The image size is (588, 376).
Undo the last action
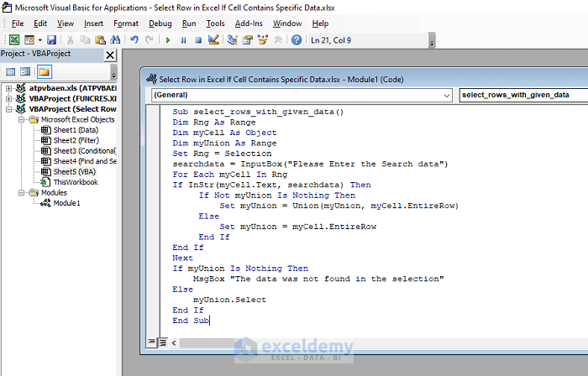point(134,39)
